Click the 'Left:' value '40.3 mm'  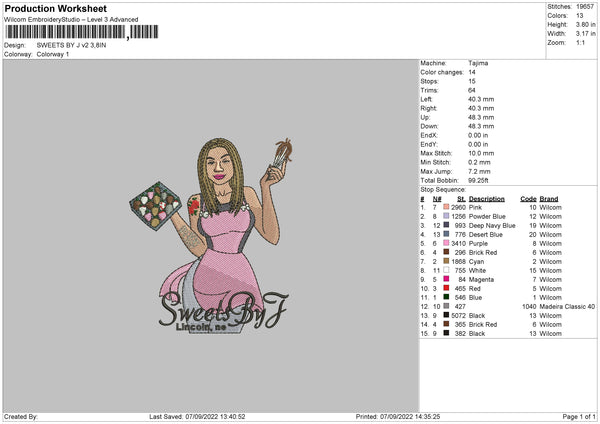481,99
